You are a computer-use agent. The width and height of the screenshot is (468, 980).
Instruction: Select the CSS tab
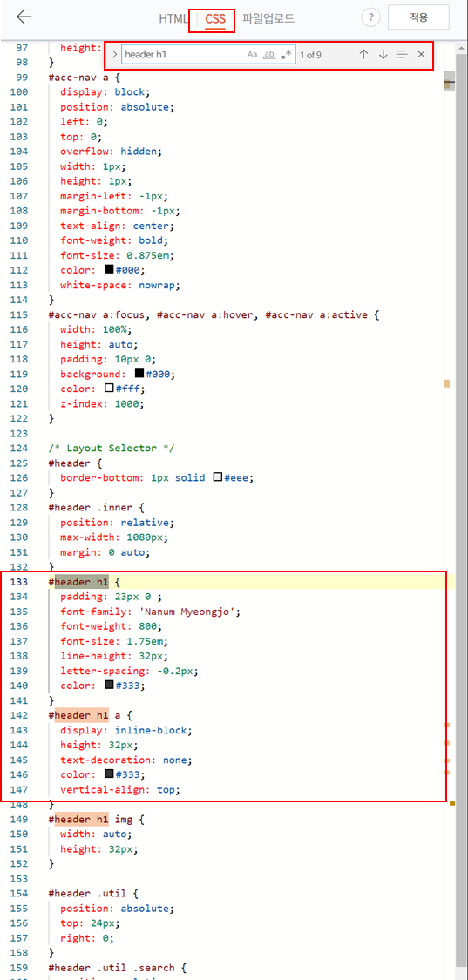click(215, 19)
